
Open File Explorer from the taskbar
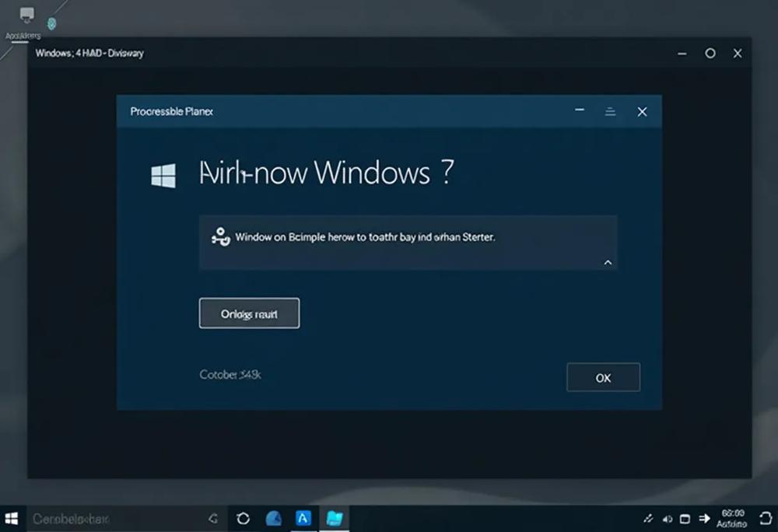pos(335,519)
